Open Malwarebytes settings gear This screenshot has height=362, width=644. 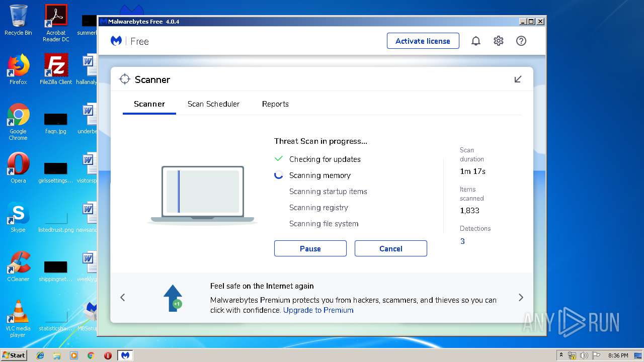(499, 41)
